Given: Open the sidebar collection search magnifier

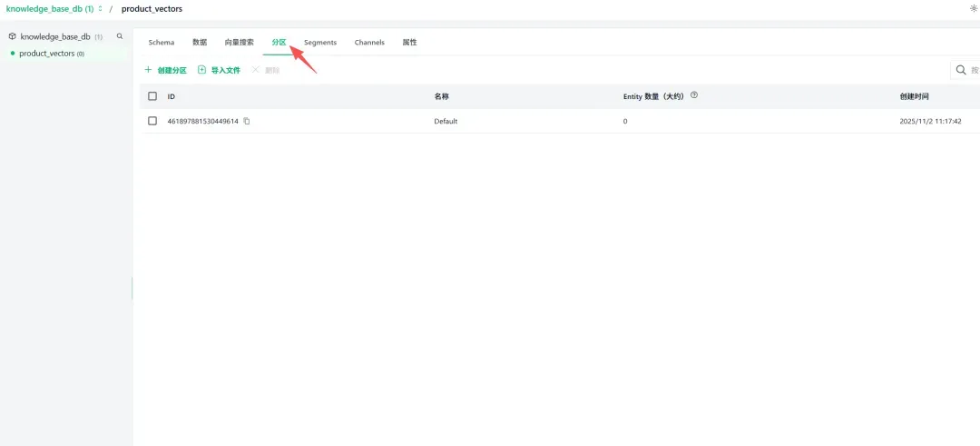Looking at the screenshot, I should (120, 36).
